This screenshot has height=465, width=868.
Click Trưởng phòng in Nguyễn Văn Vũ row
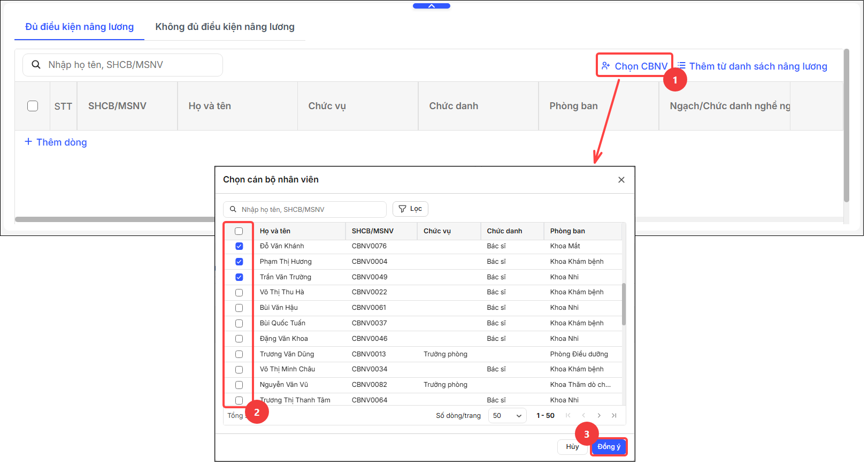(x=445, y=385)
